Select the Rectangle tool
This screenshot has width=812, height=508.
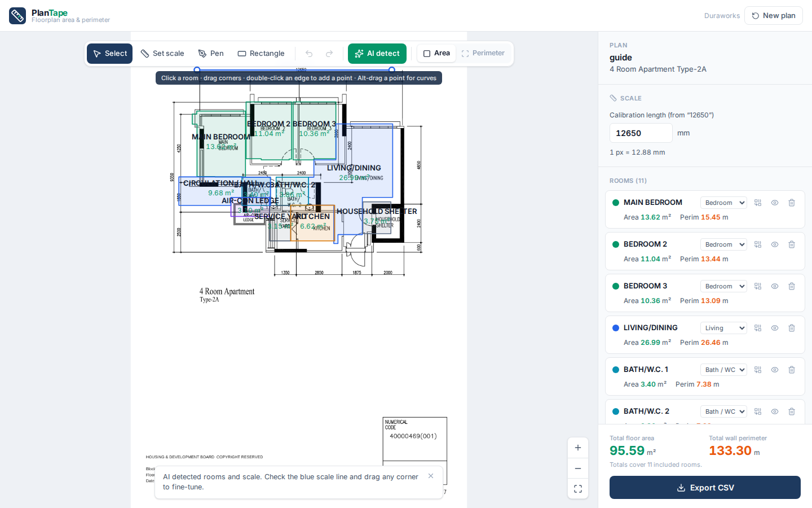[x=261, y=54]
